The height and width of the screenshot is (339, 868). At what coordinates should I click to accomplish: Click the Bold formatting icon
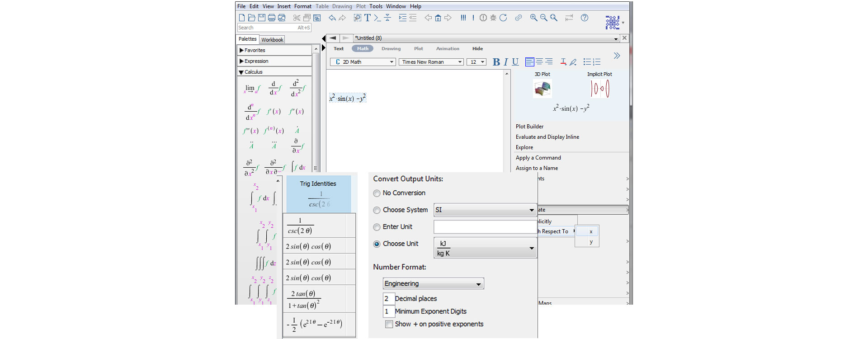tap(496, 62)
